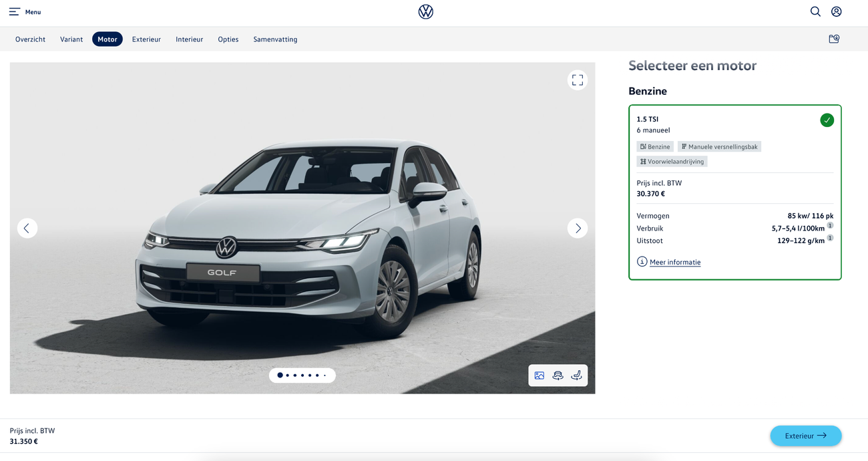This screenshot has width=868, height=461.
Task: Click total price 31.350 € in footer
Action: coord(23,442)
